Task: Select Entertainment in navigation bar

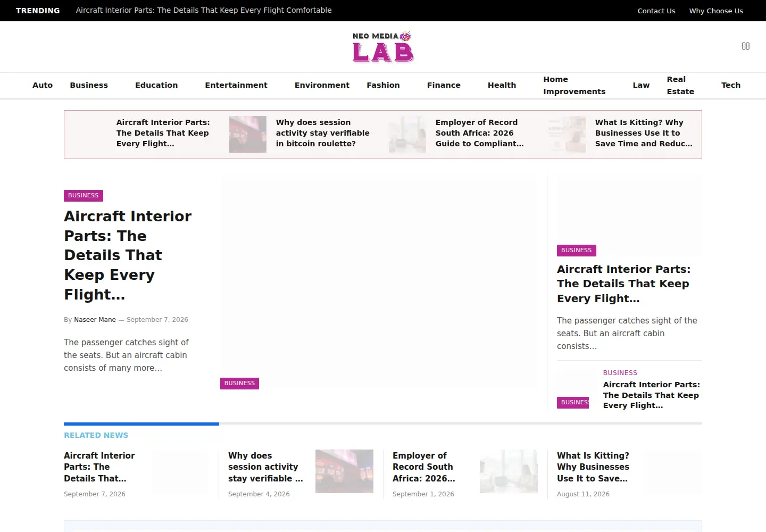Action: click(236, 85)
